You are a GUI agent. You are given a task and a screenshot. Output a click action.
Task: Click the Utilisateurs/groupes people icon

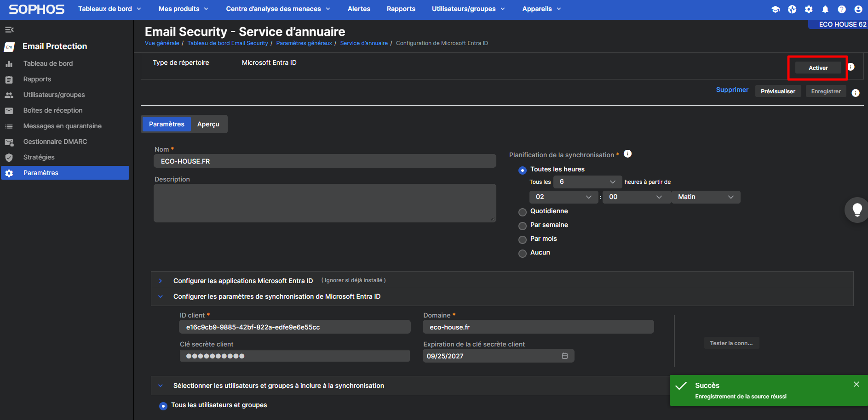pyautogui.click(x=9, y=95)
